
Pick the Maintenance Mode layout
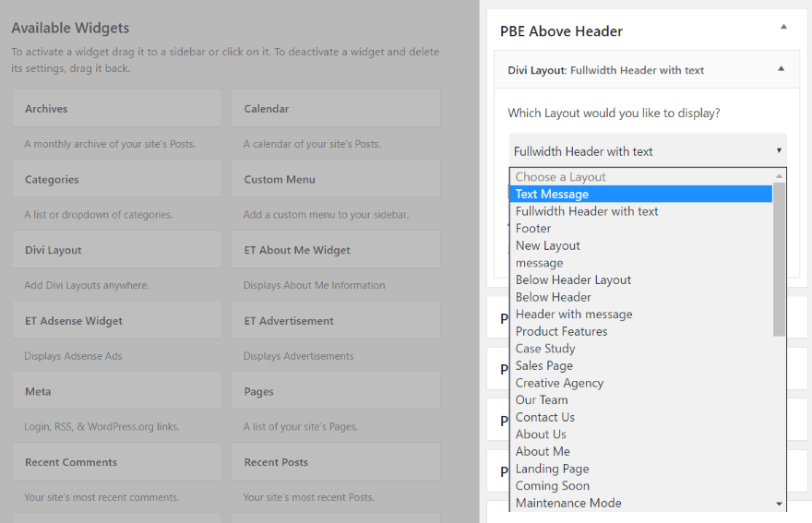[641, 503]
